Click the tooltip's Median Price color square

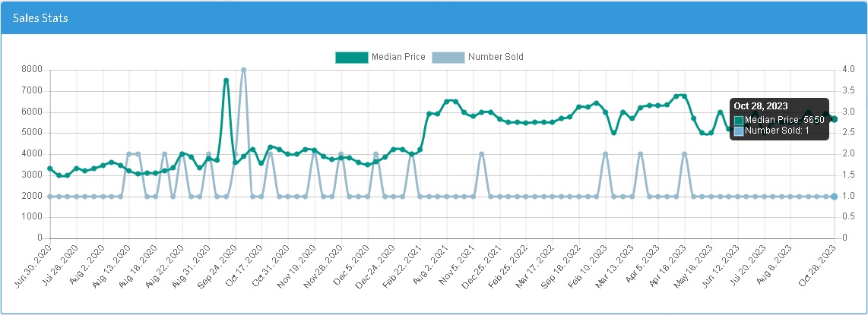coord(739,120)
